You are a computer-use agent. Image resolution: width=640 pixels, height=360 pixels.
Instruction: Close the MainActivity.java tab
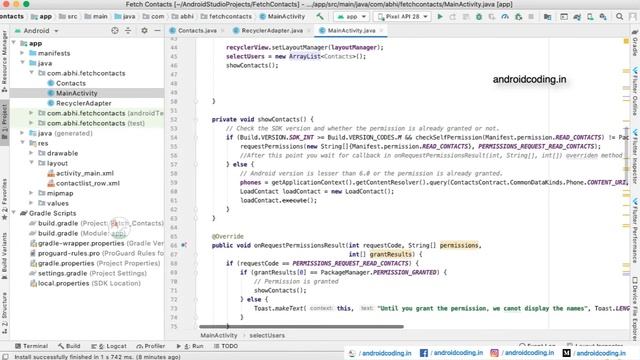click(382, 31)
